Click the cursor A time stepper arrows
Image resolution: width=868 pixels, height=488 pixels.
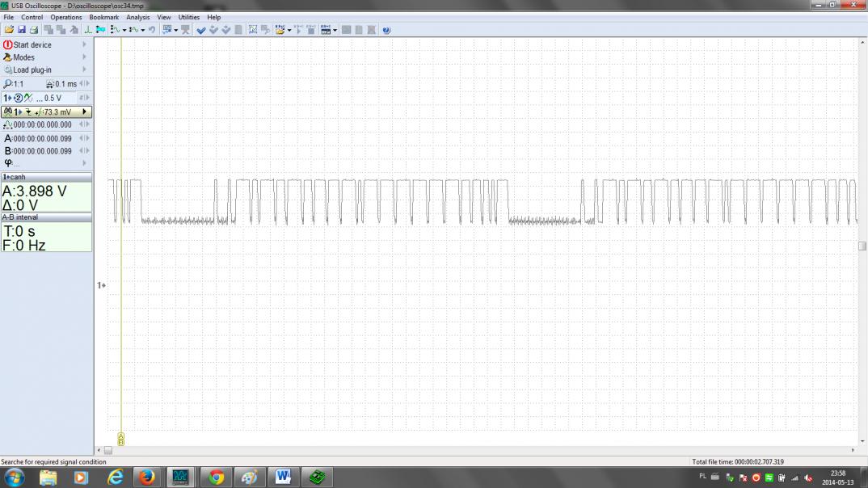click(84, 138)
